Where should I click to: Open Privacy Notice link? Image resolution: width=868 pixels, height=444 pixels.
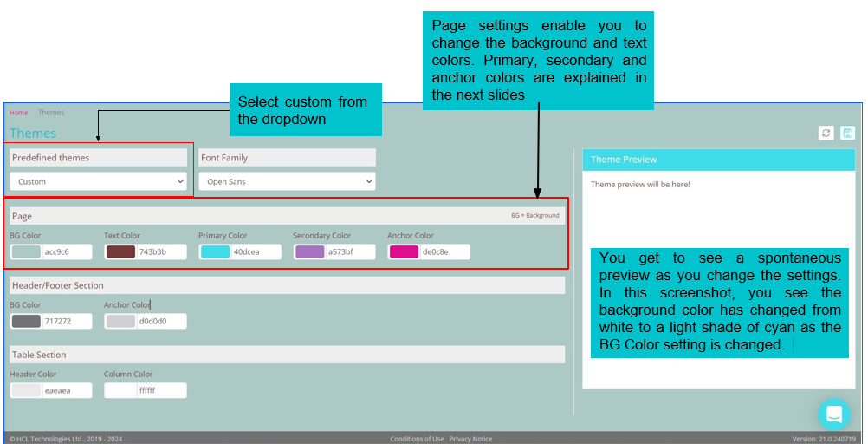pos(470,439)
